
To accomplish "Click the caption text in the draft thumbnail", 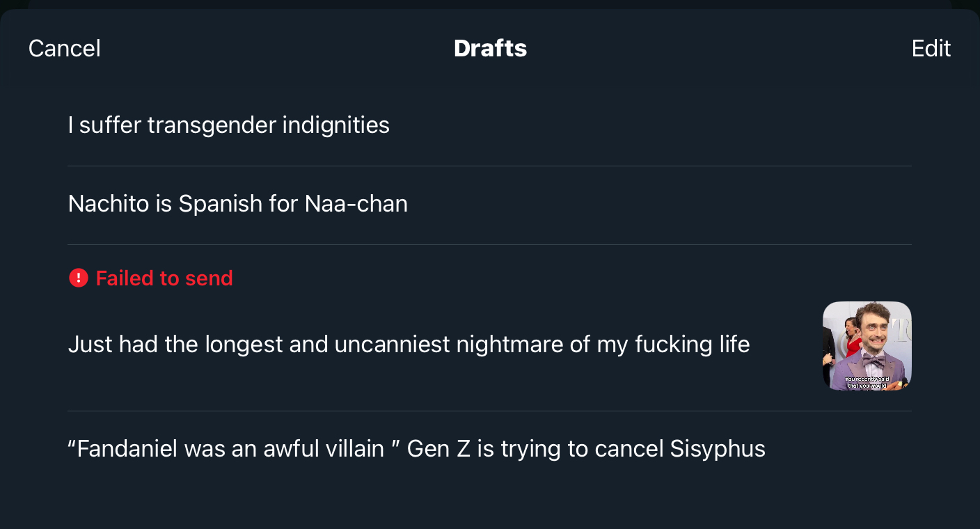I will tap(867, 381).
